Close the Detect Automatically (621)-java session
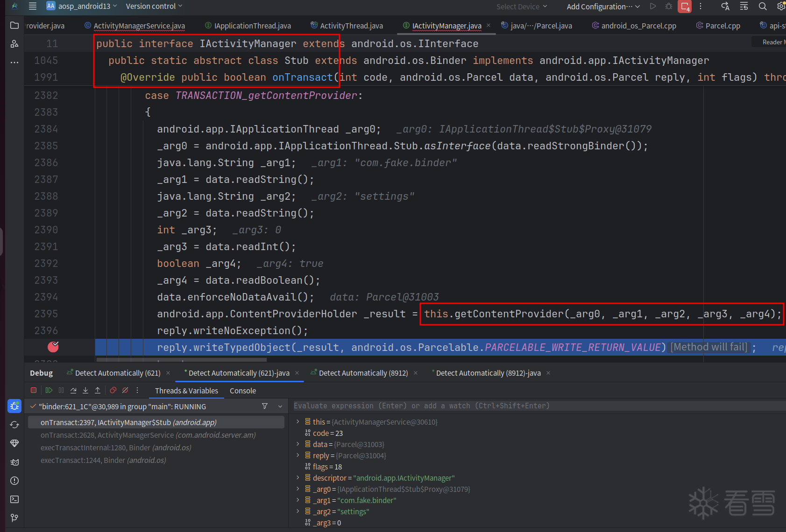 (x=297, y=373)
